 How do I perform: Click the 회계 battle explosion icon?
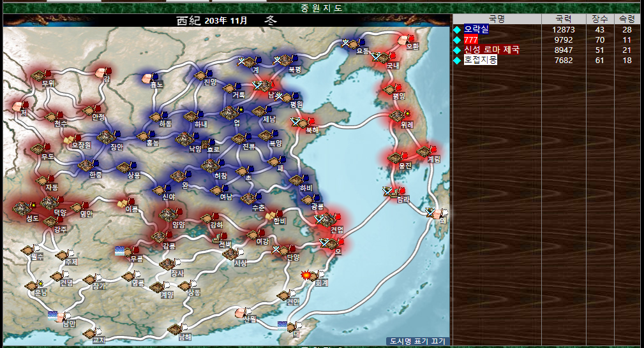[x=306, y=275]
